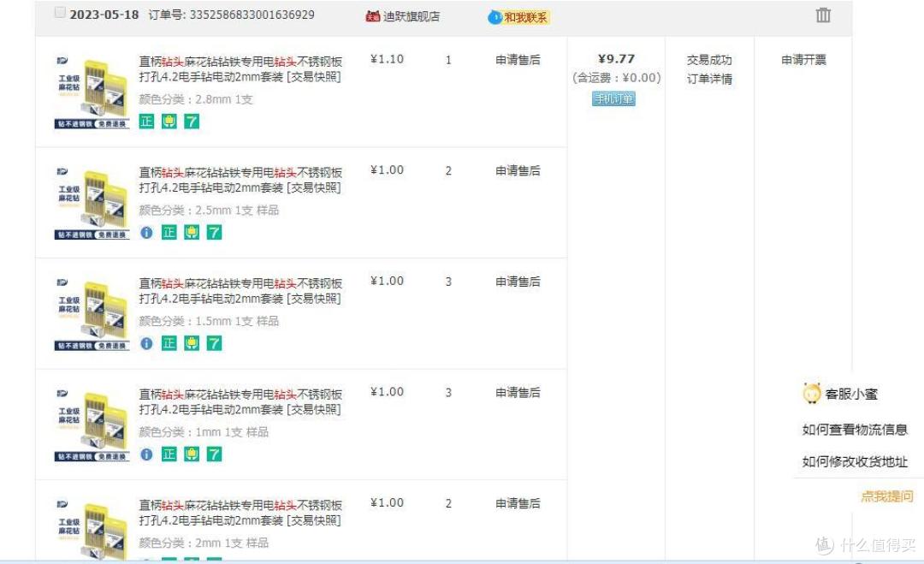Screen dimensions: 924x564
Task: Click the 颜色分类:1.5mm 1支 样品 variant text
Action: (209, 321)
